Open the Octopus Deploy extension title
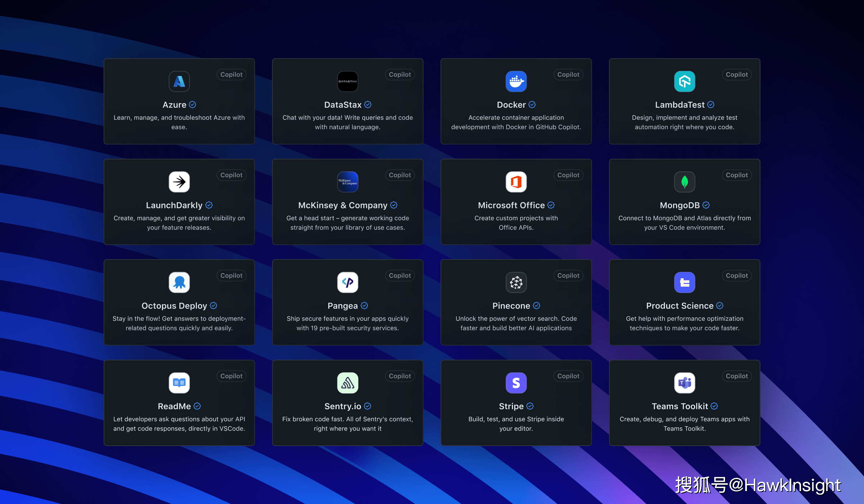 174,306
